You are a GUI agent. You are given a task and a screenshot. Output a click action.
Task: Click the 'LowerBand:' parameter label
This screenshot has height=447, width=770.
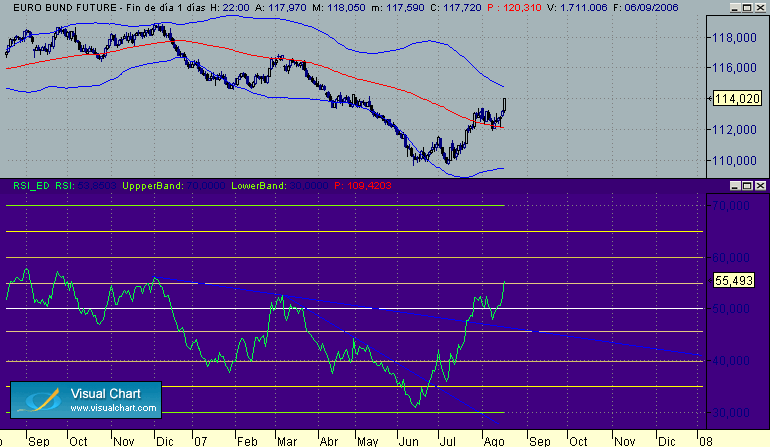259,186
